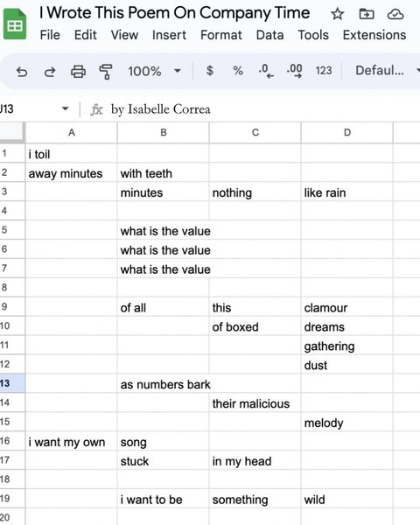The width and height of the screenshot is (420, 525).
Task: Star this document
Action: coord(337,14)
